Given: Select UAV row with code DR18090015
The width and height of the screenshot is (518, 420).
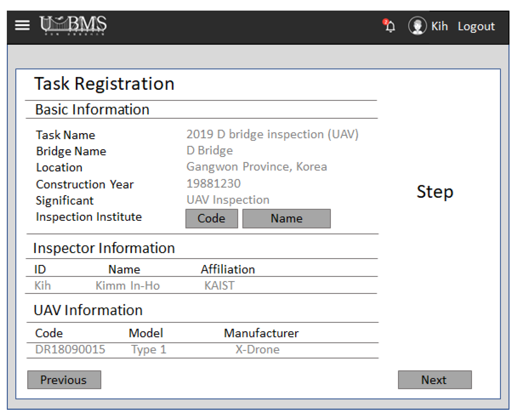Looking at the screenshot, I should (x=70, y=349).
